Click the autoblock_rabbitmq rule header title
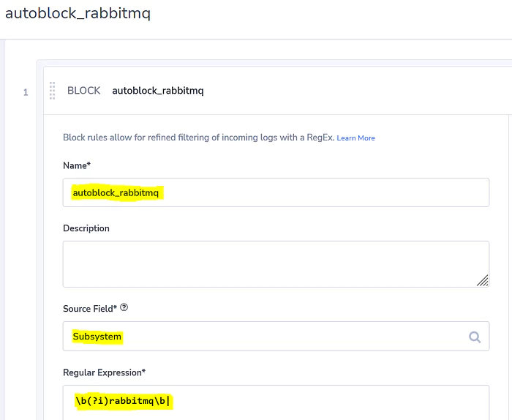The height and width of the screenshot is (420, 512). pos(158,91)
